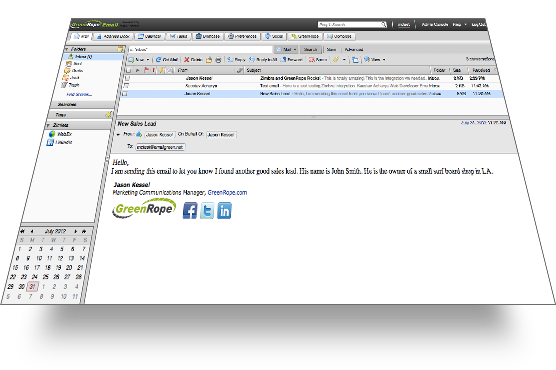The image size is (556, 370).
Task: Open the Preferences tab
Action: tap(243, 36)
